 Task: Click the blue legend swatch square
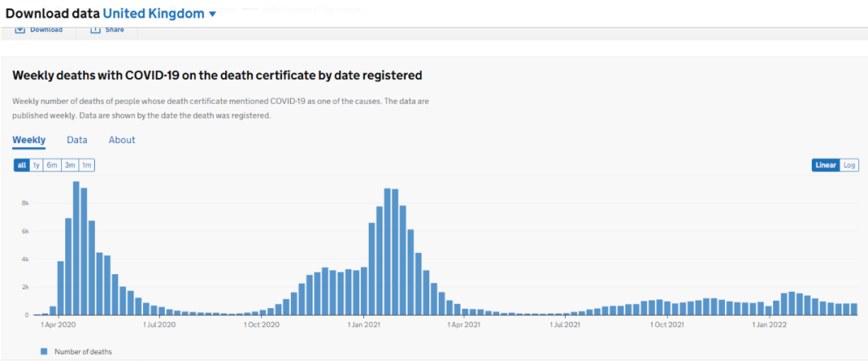click(44, 351)
